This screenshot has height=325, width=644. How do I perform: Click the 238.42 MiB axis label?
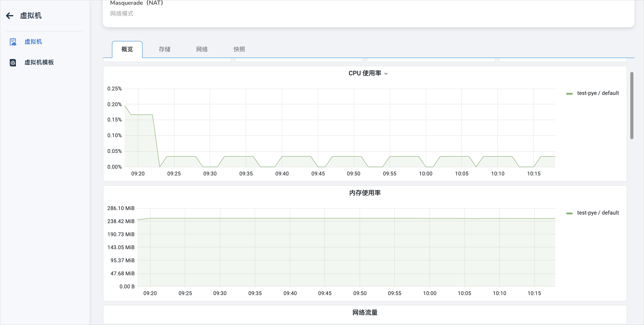point(121,221)
